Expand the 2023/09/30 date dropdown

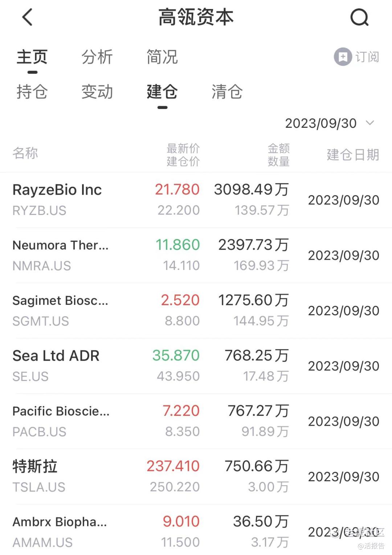(x=329, y=123)
